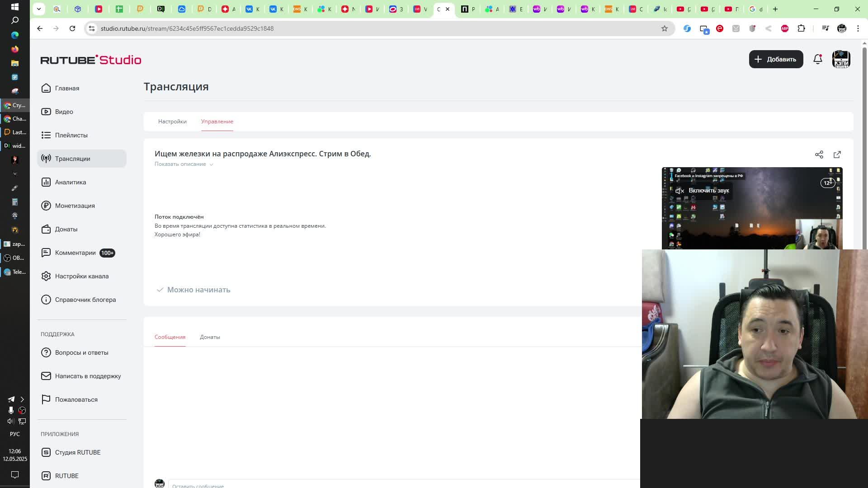
Task: Click the share icon for the stream
Action: coord(819,155)
